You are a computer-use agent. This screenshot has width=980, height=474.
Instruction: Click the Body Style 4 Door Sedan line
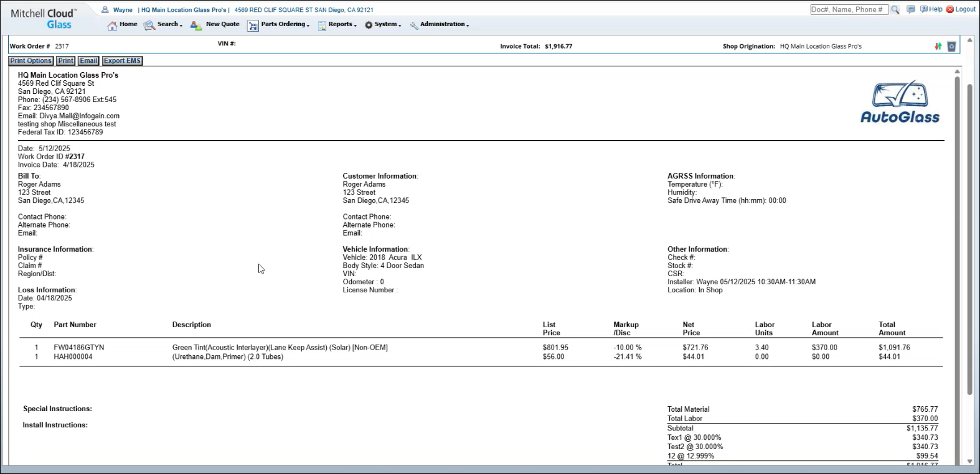coord(383,266)
